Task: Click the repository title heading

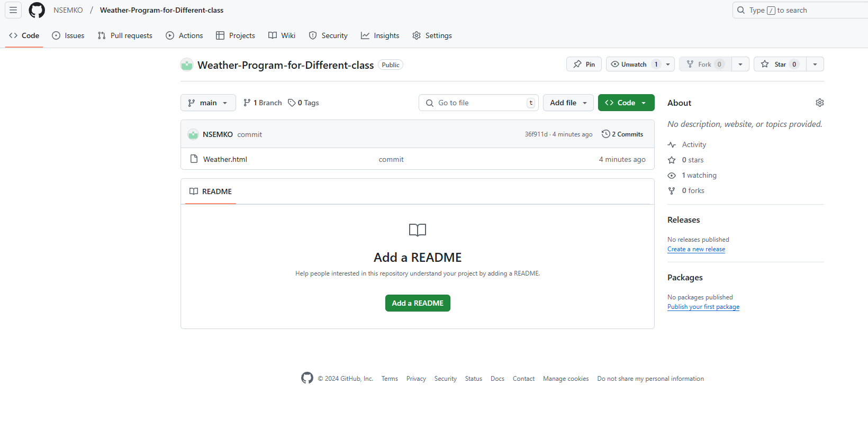Action: pyautogui.click(x=286, y=65)
